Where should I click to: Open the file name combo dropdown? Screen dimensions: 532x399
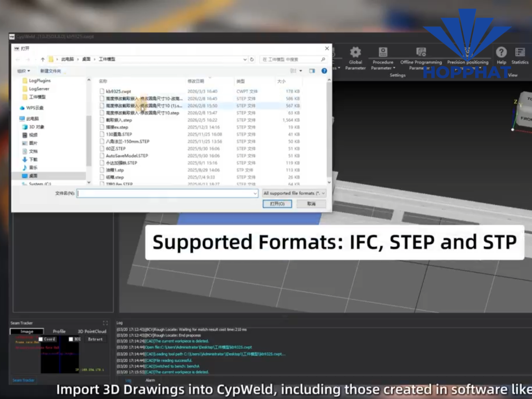click(255, 193)
